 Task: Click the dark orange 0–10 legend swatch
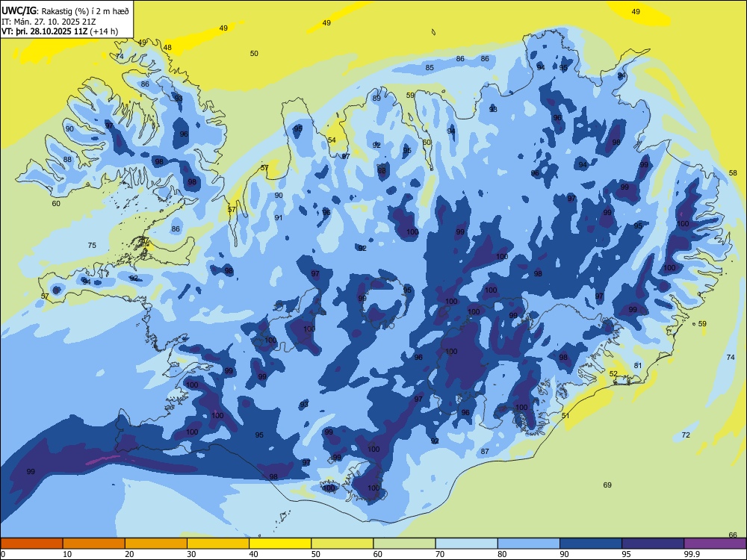(31, 544)
